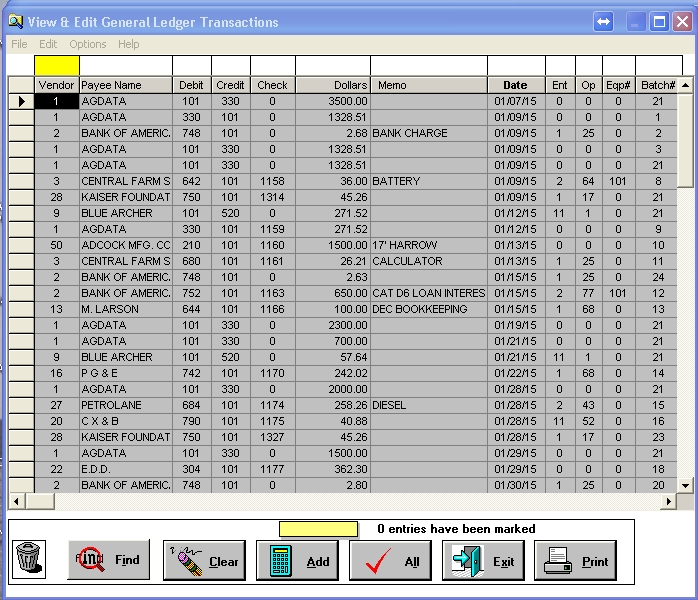The height and width of the screenshot is (600, 698).
Task: Click the Add calculator button
Action: (297, 560)
